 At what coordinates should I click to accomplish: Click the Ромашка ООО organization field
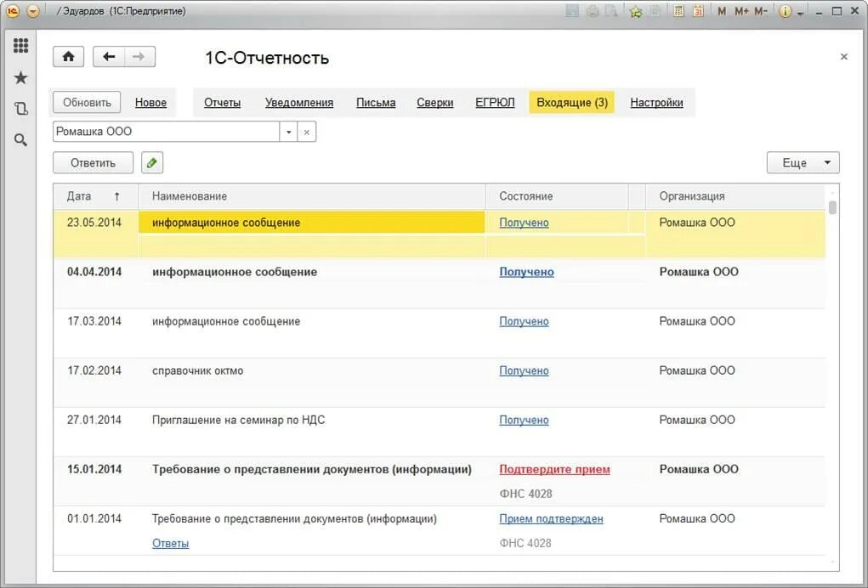pos(166,132)
